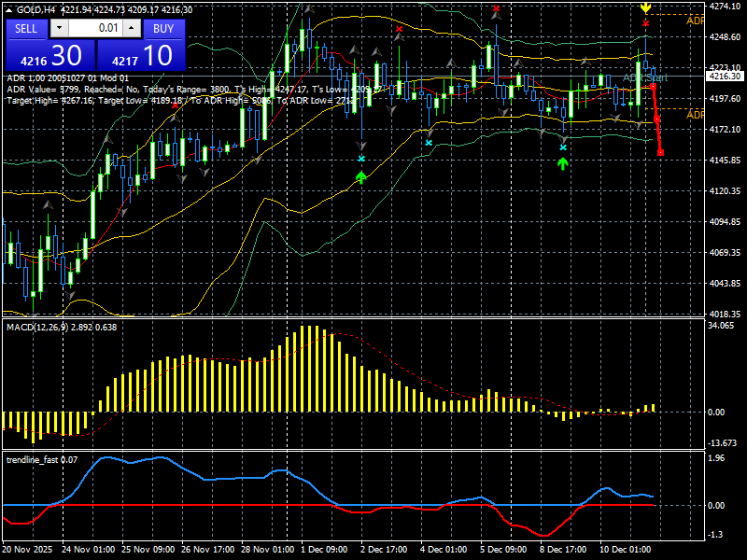Click the 20 Nov 2025 time label
Viewport: 747px width, 560px height.
tap(28, 549)
